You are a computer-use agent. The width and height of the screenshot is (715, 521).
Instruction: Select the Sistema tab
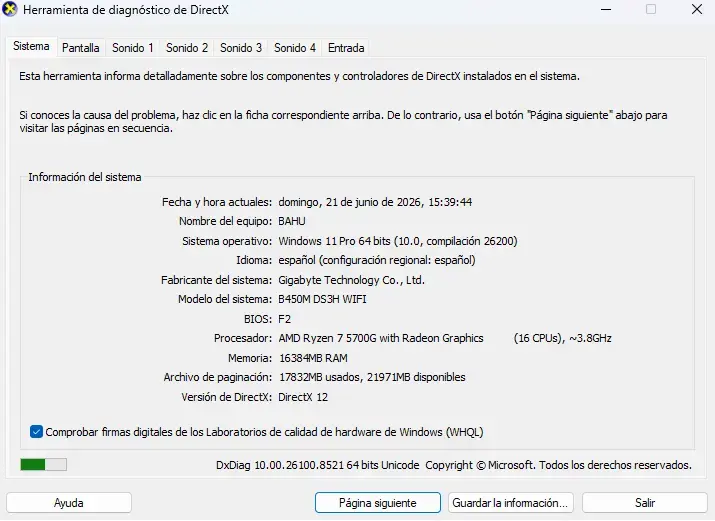point(31,46)
